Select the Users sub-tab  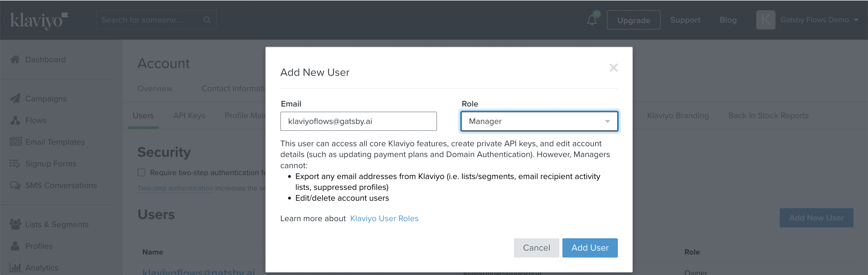point(143,116)
